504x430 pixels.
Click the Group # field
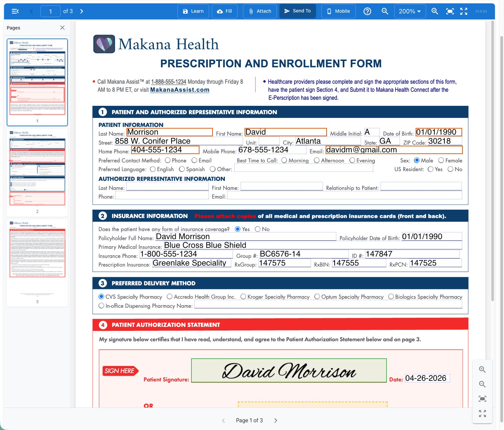click(304, 254)
